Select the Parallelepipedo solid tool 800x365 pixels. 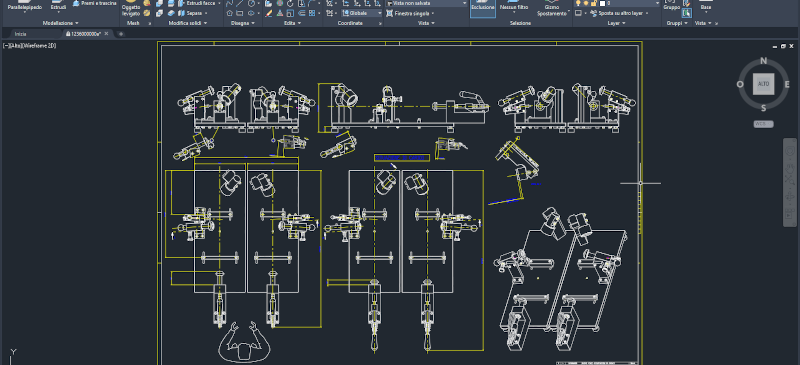[24, 6]
